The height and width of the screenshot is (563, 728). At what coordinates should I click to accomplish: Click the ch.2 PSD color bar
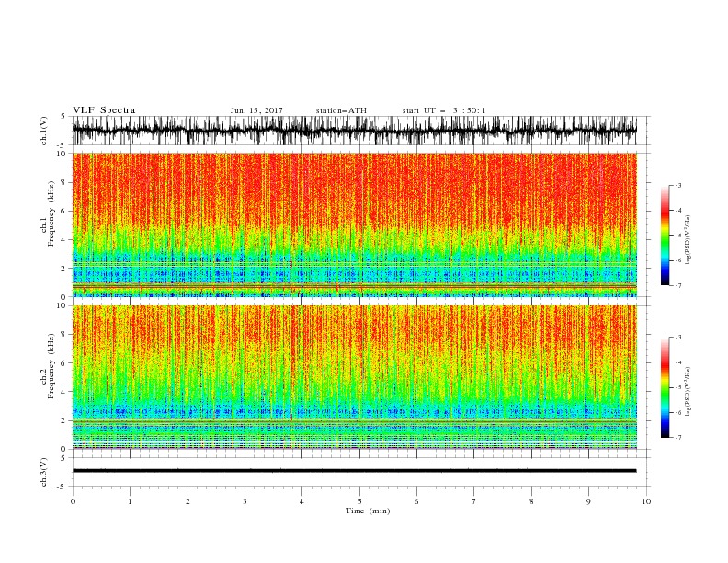(665, 387)
